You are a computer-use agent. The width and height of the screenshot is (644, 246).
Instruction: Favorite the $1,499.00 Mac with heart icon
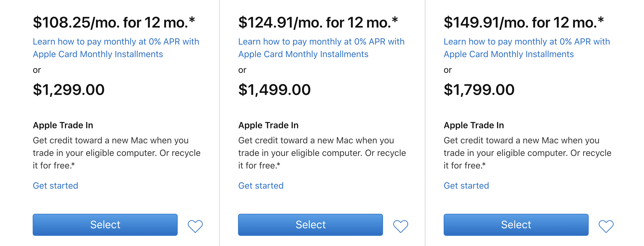[400, 226]
